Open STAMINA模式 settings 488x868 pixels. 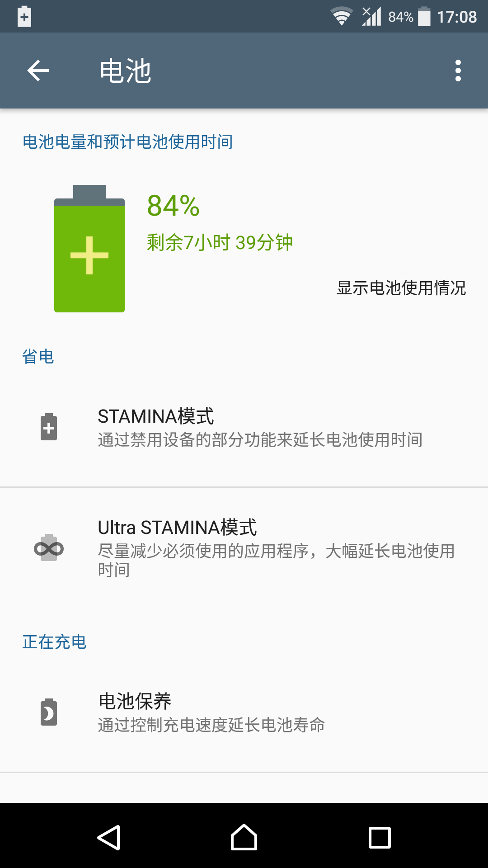click(244, 427)
